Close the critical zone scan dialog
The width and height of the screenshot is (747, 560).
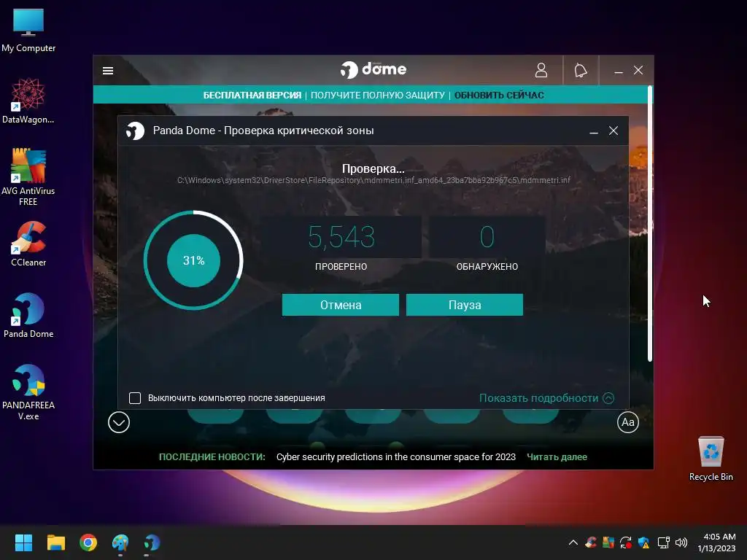(614, 131)
